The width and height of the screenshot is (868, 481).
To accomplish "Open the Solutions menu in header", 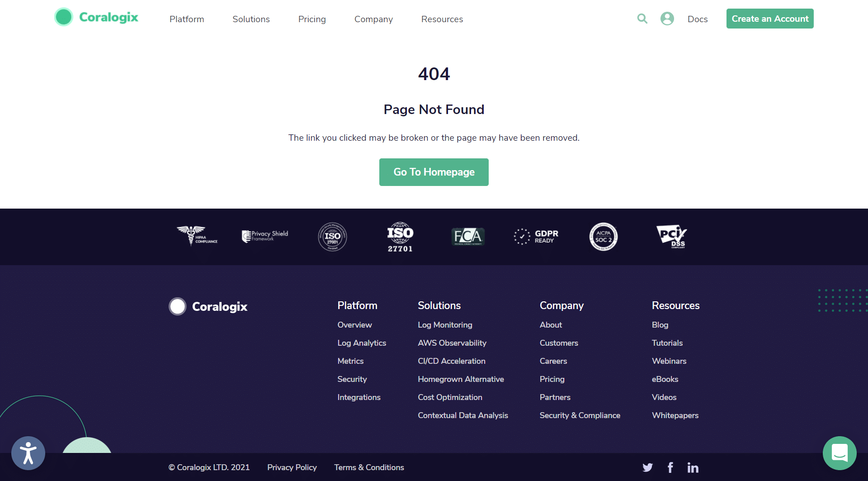I will pyautogui.click(x=251, y=19).
